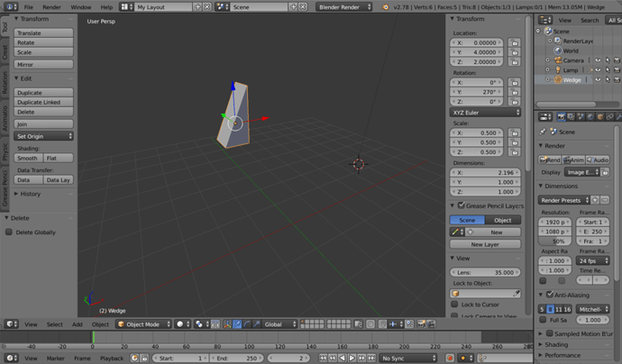Tick the Delete Globally checkbox
622x364 pixels.
pos(9,232)
